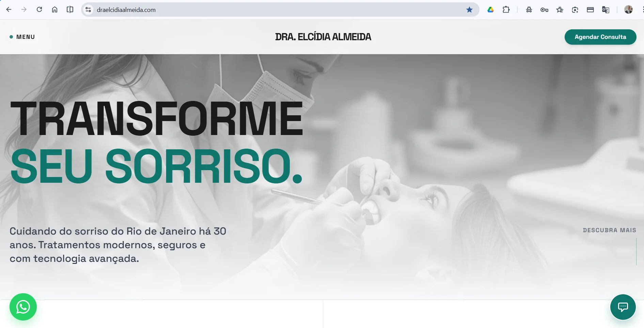Click the payment methods card icon
The width and height of the screenshot is (644, 328).
(x=590, y=10)
